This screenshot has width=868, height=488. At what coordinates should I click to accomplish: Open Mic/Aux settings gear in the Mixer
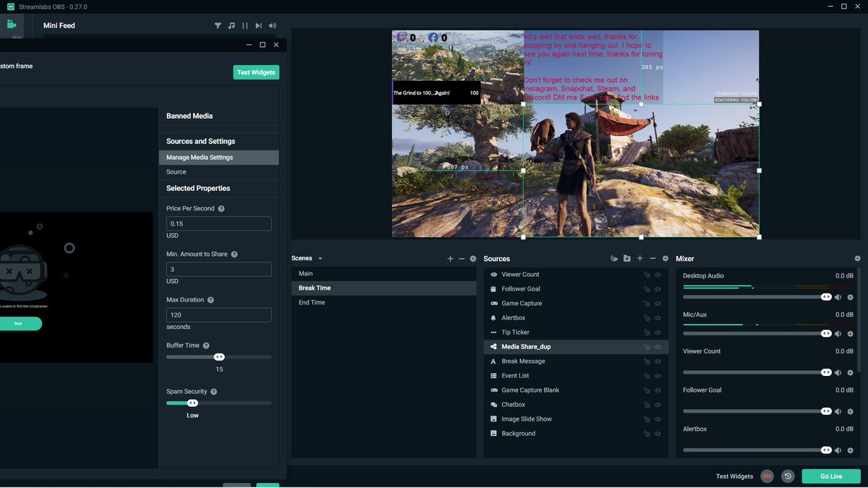point(851,334)
